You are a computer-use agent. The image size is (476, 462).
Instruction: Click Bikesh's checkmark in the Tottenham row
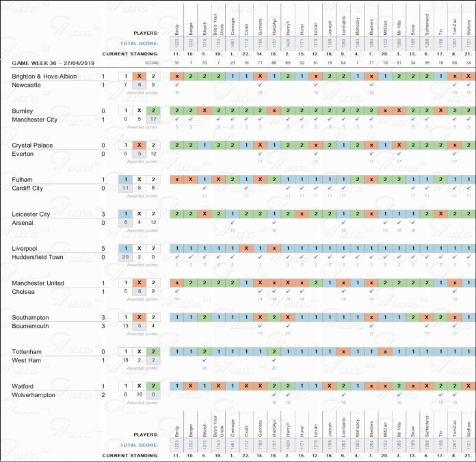(x=205, y=359)
